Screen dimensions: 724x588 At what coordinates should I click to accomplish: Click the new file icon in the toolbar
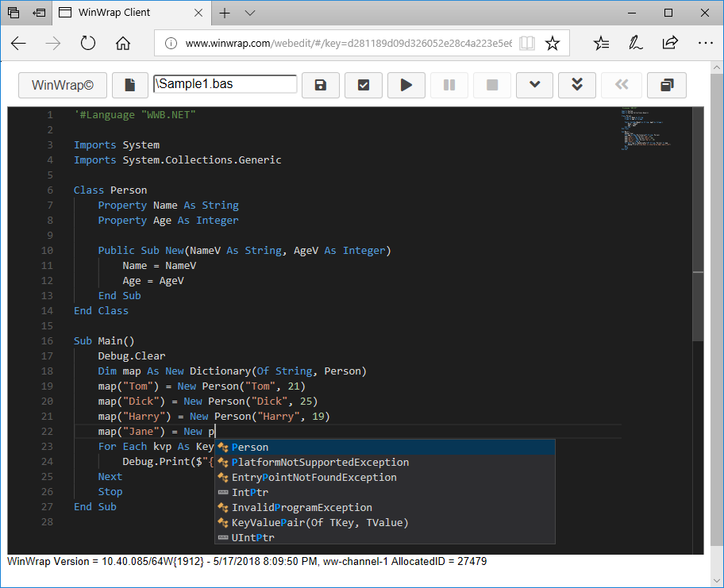(x=130, y=85)
